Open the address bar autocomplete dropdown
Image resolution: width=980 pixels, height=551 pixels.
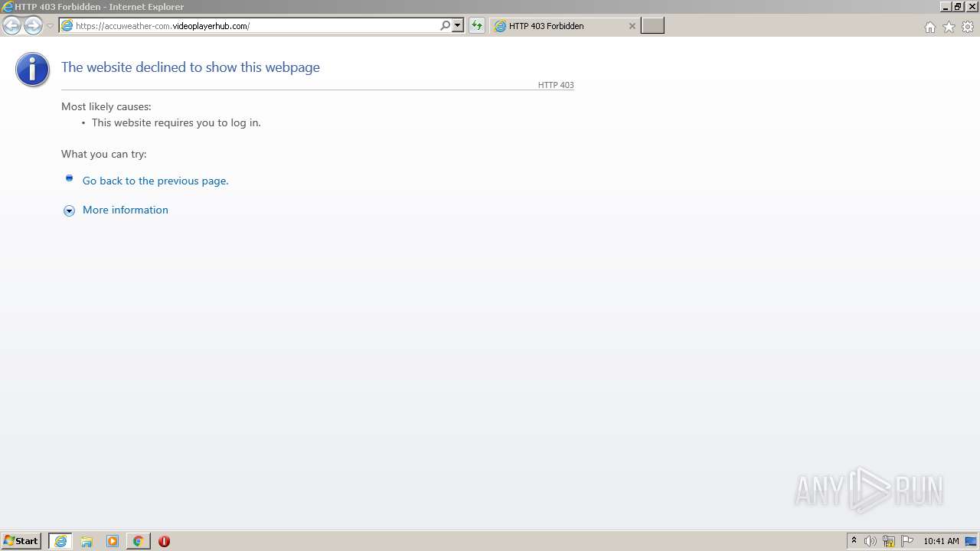point(458,26)
